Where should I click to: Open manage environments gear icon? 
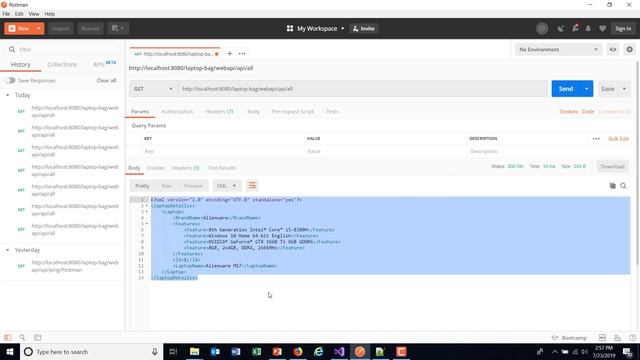630,49
